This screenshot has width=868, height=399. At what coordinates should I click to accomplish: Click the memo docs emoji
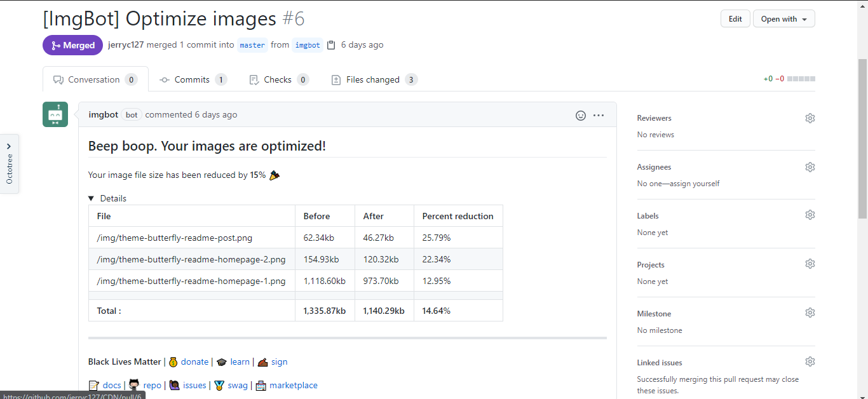click(x=94, y=385)
